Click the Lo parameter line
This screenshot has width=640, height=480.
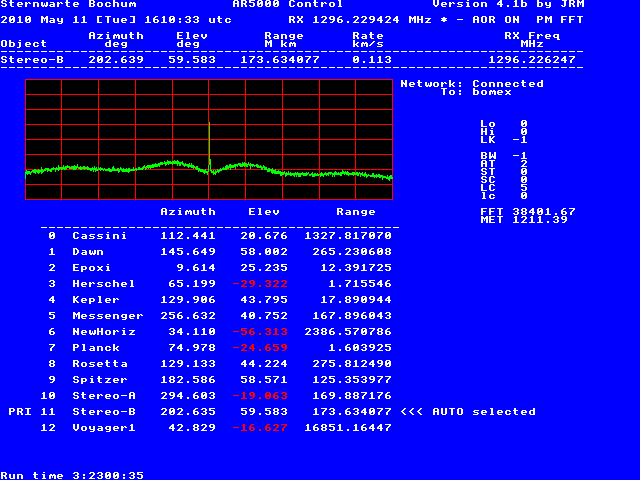click(504, 124)
